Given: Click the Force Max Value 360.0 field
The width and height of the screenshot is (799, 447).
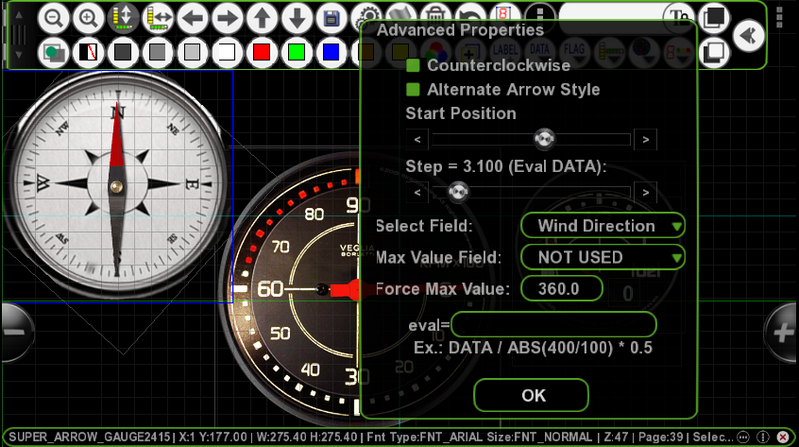Looking at the screenshot, I should 562,289.
